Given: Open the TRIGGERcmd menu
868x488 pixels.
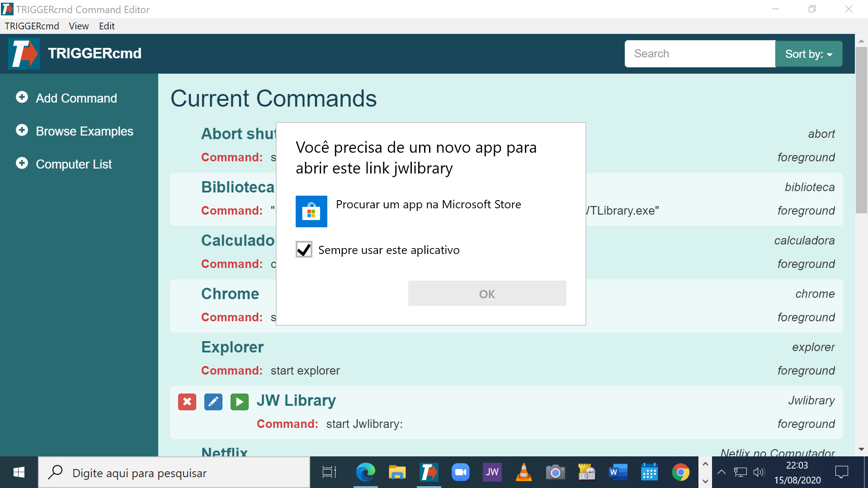Looking at the screenshot, I should pyautogui.click(x=32, y=26).
